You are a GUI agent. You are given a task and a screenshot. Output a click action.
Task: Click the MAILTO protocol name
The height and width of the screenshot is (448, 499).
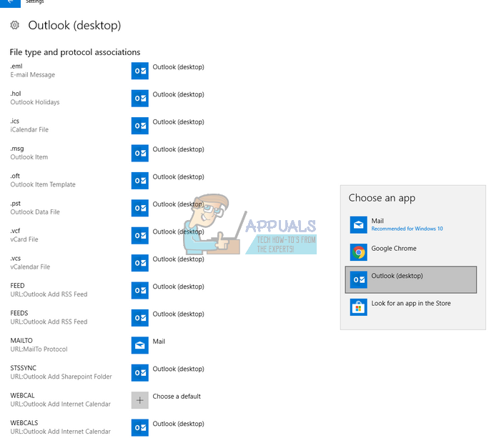(x=21, y=341)
